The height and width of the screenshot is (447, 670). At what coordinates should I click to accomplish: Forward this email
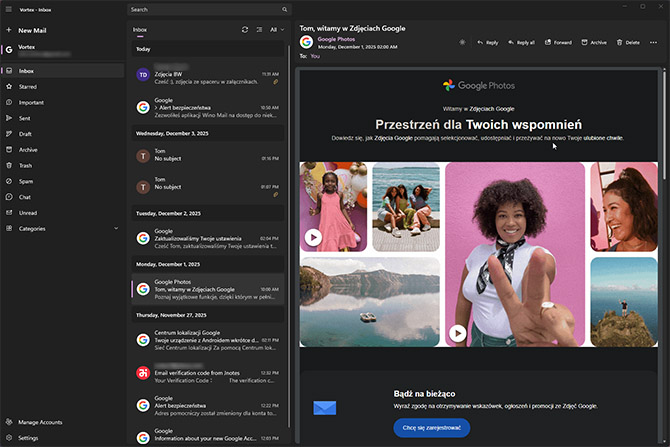[557, 42]
